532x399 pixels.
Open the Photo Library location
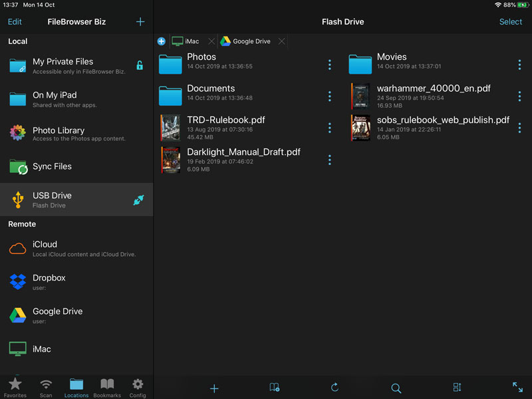point(76,134)
